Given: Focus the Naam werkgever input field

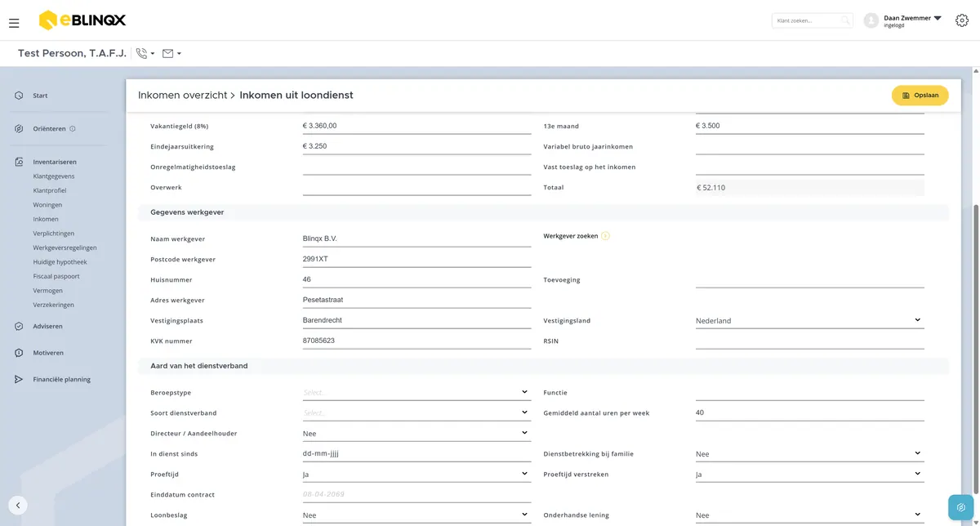Looking at the screenshot, I should pos(416,238).
